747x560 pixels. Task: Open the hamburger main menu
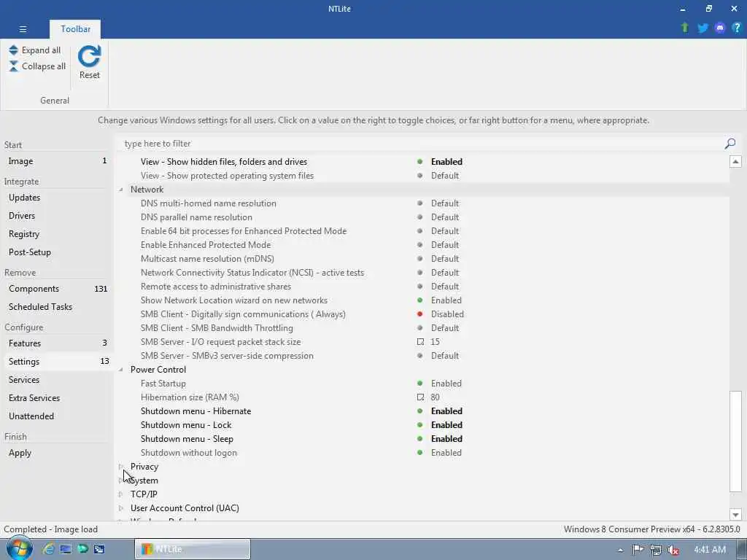[x=23, y=29]
